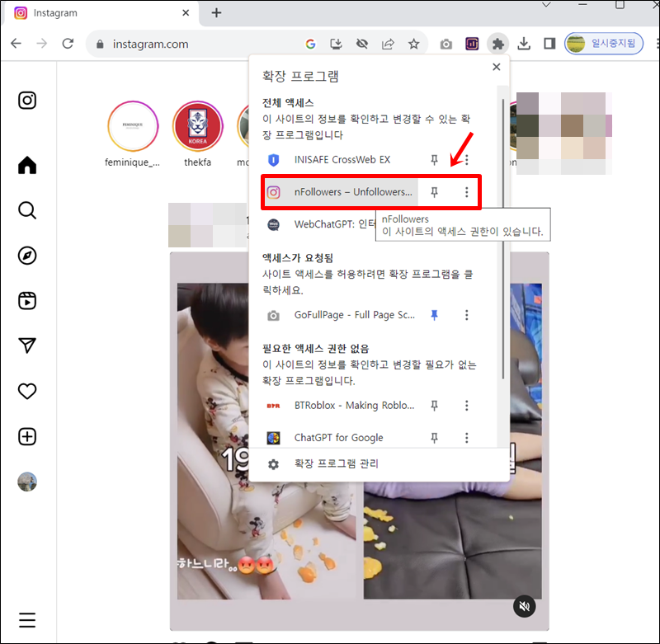Open the ChatGPT for Google options menu
This screenshot has width=660, height=644.
(466, 437)
